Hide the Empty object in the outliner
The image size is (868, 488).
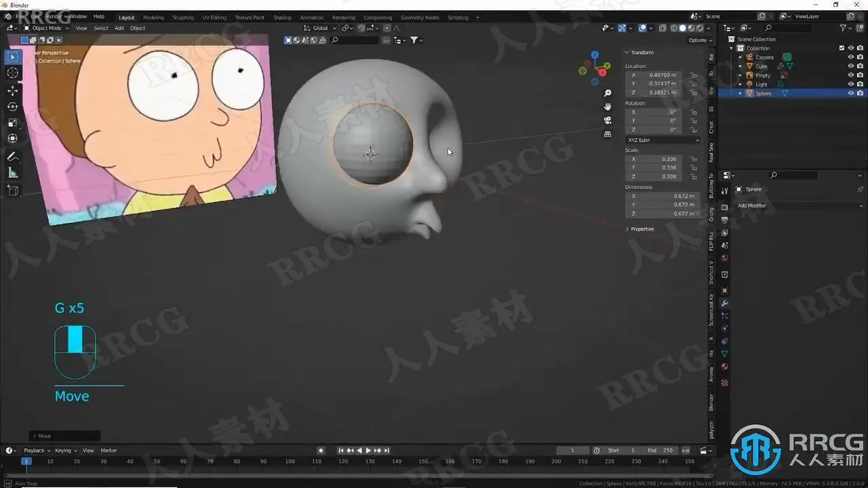[x=851, y=75]
